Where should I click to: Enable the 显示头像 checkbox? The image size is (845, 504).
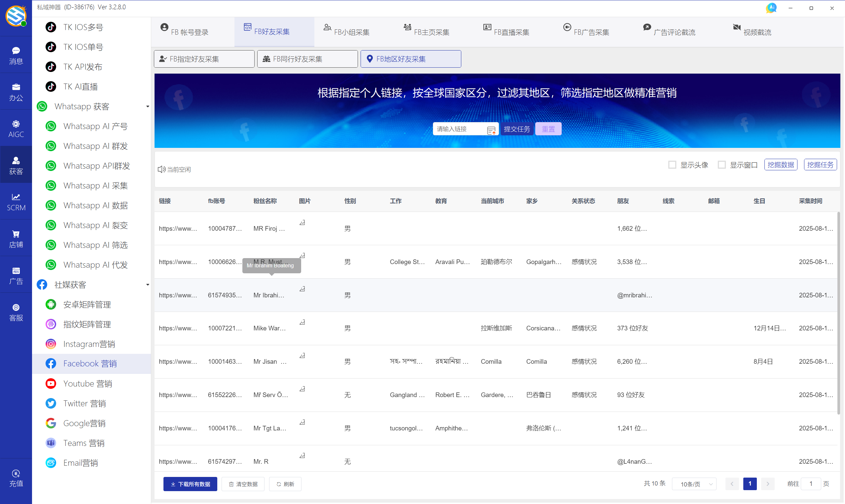[672, 164]
